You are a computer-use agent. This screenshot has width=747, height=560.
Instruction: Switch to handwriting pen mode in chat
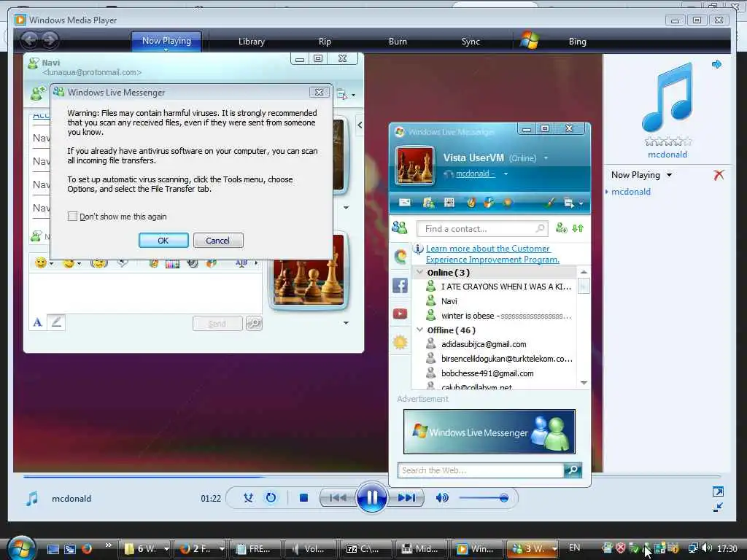pos(56,322)
